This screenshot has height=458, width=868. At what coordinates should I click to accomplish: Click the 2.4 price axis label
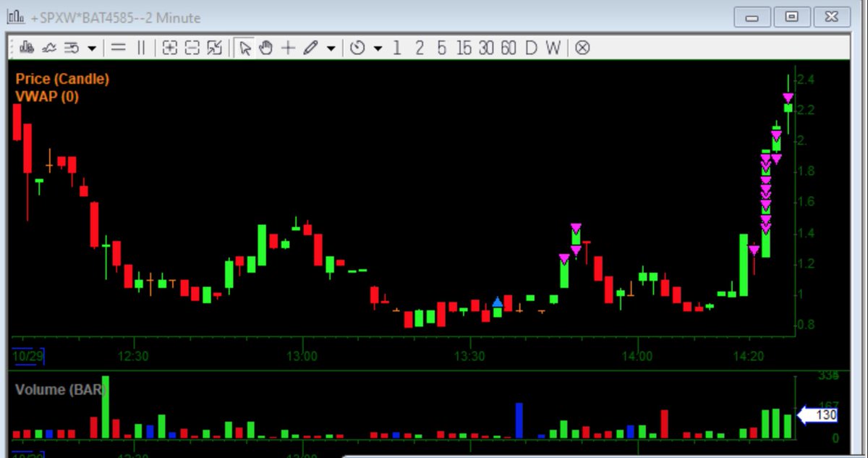[x=806, y=79]
